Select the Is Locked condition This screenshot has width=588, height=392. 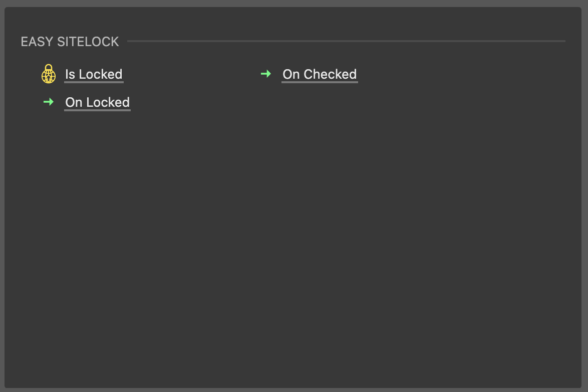coord(94,74)
